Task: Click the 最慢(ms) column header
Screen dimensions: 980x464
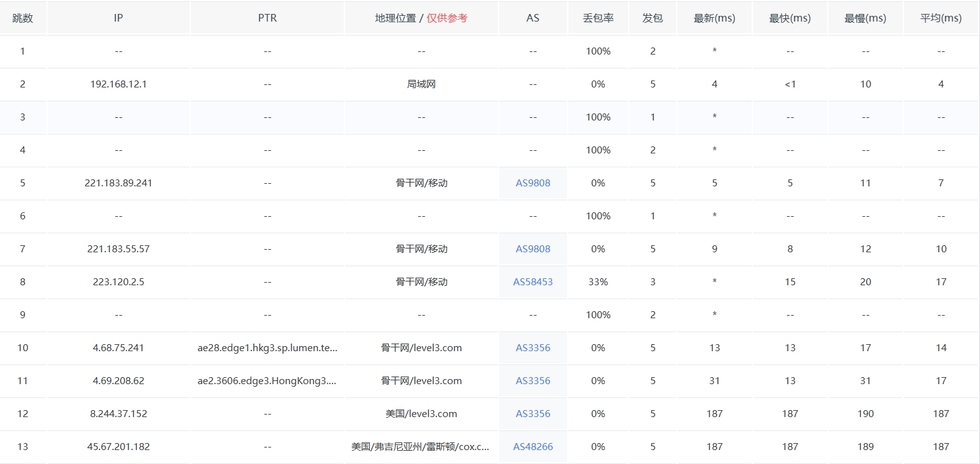Action: point(865,18)
